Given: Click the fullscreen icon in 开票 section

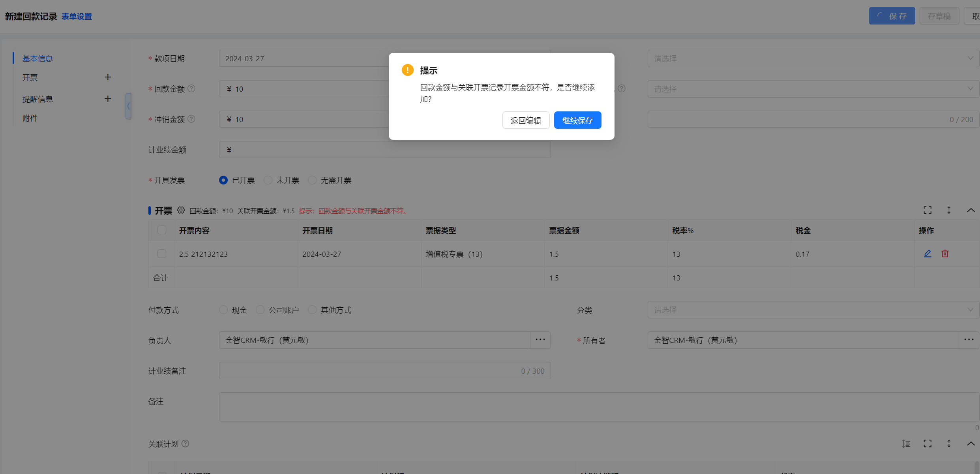Looking at the screenshot, I should click(x=928, y=210).
